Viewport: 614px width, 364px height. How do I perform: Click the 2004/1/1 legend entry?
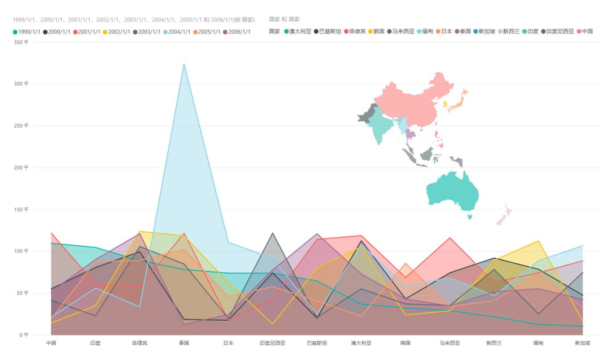click(177, 32)
